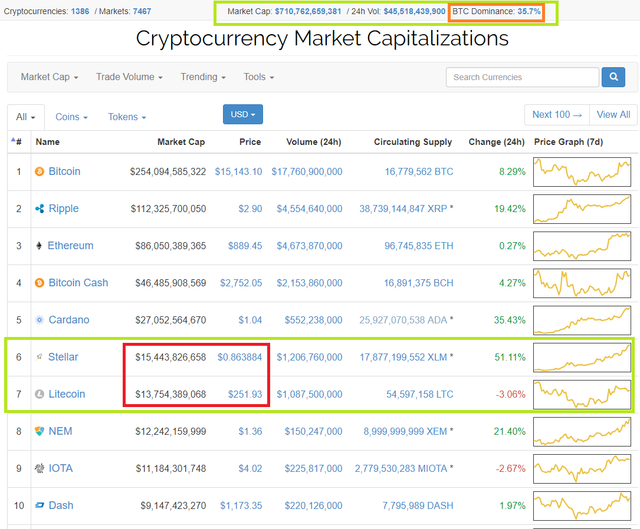
Task: Click the Ethereum diamond logo icon
Action: pos(39,246)
